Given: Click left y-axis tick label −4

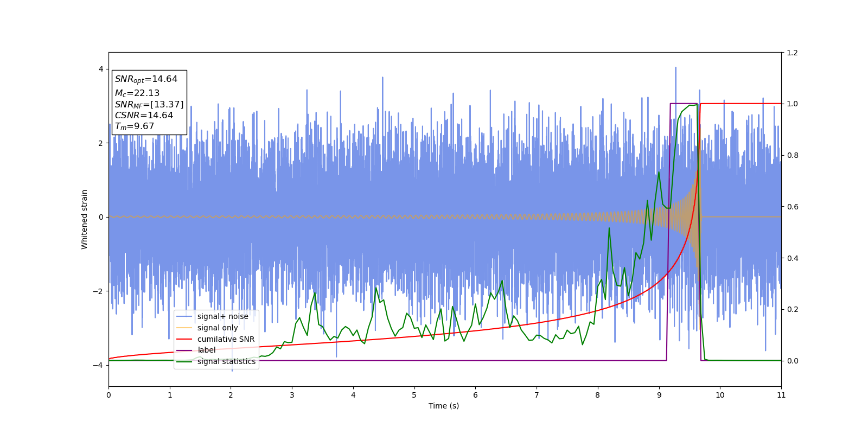Looking at the screenshot, I should (98, 365).
